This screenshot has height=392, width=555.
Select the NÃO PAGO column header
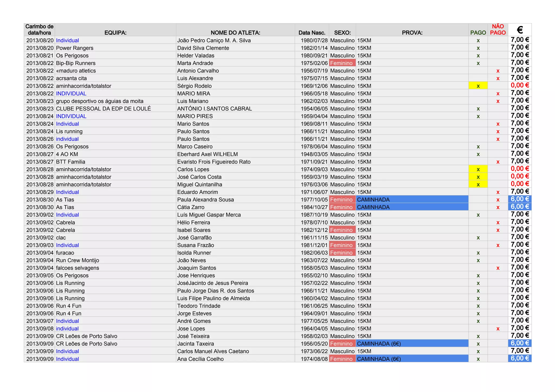pyautogui.click(x=498, y=30)
